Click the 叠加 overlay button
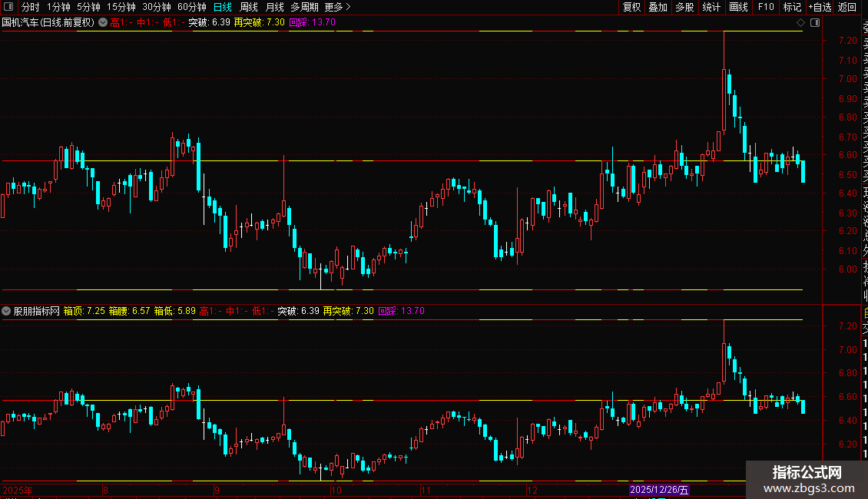Viewport: 868px width, 499px height. tap(658, 7)
